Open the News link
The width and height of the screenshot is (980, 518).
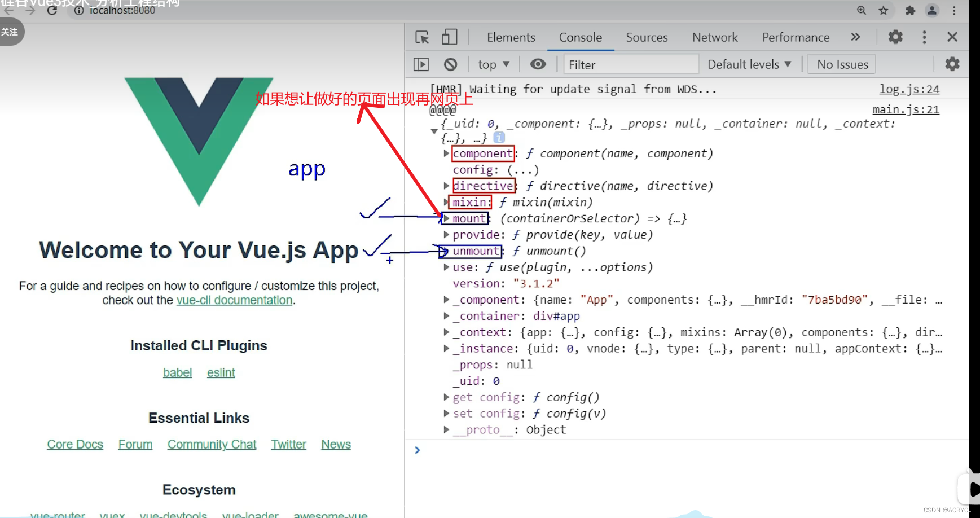point(336,445)
